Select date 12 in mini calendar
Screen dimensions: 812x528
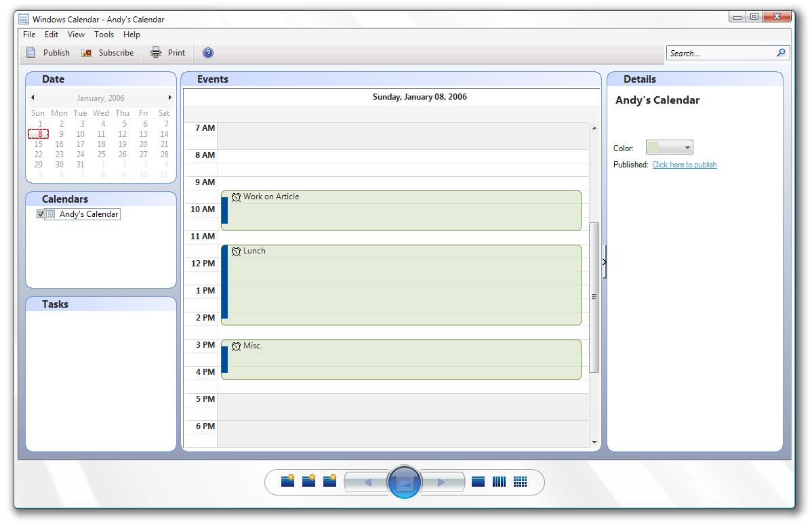coord(122,134)
